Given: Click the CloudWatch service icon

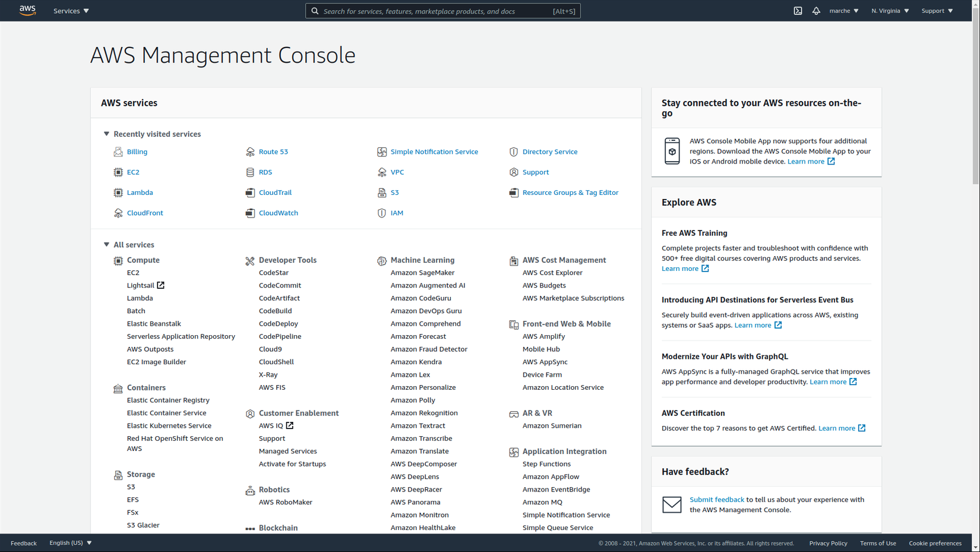Looking at the screenshot, I should coord(250,213).
